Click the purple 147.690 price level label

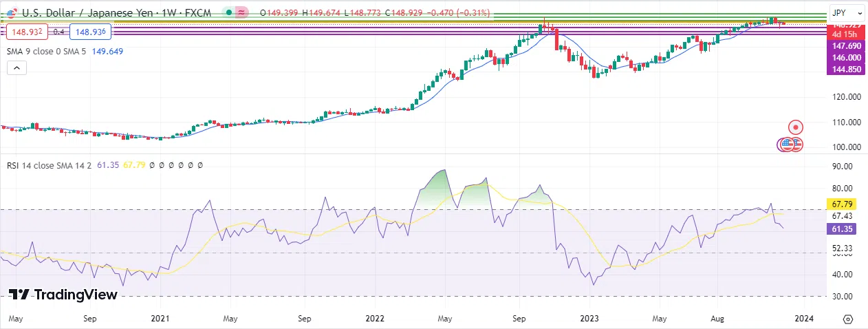click(x=847, y=45)
